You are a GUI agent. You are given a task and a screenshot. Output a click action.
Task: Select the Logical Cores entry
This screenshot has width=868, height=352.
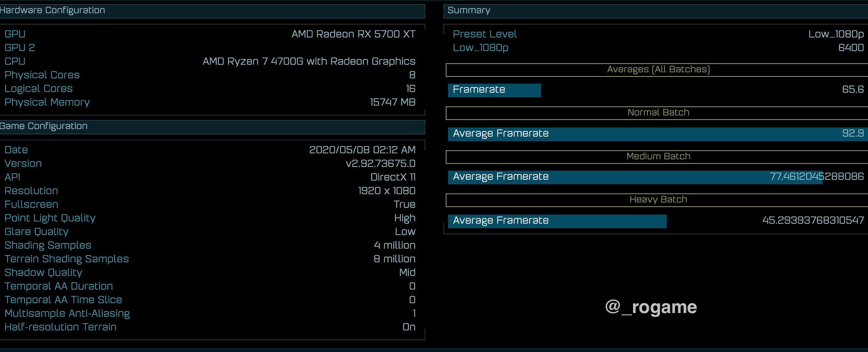point(38,88)
